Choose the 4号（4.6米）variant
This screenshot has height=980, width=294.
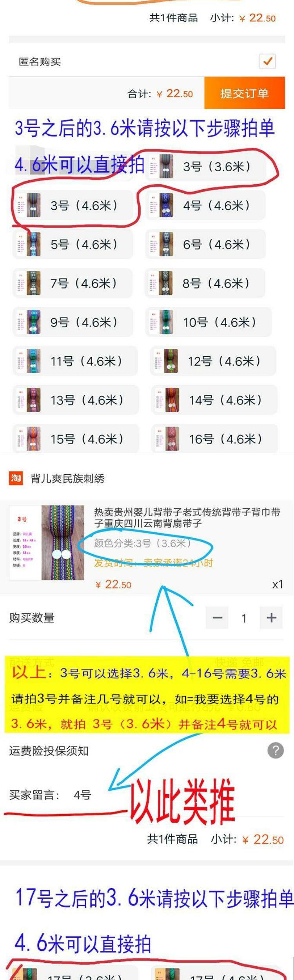205,205
